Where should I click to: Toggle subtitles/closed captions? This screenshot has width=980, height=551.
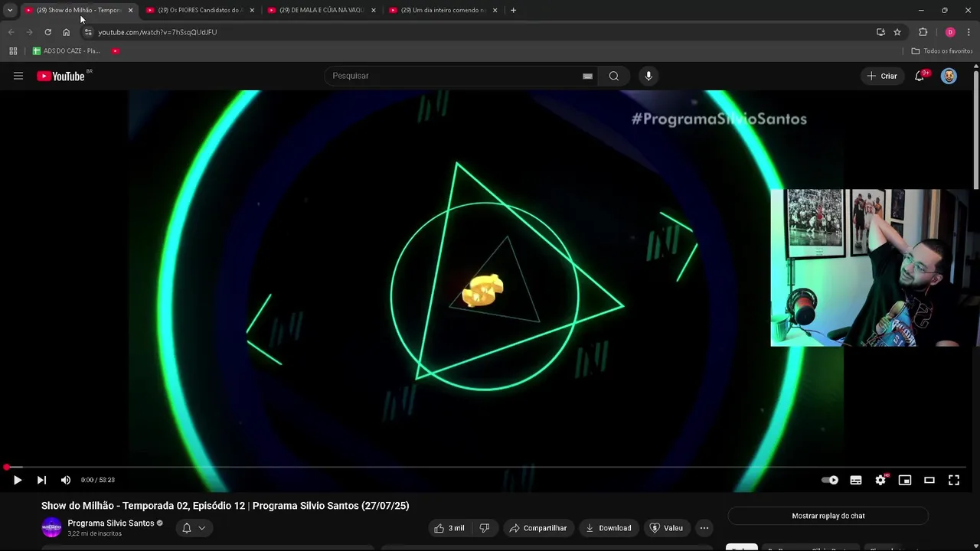coord(856,480)
